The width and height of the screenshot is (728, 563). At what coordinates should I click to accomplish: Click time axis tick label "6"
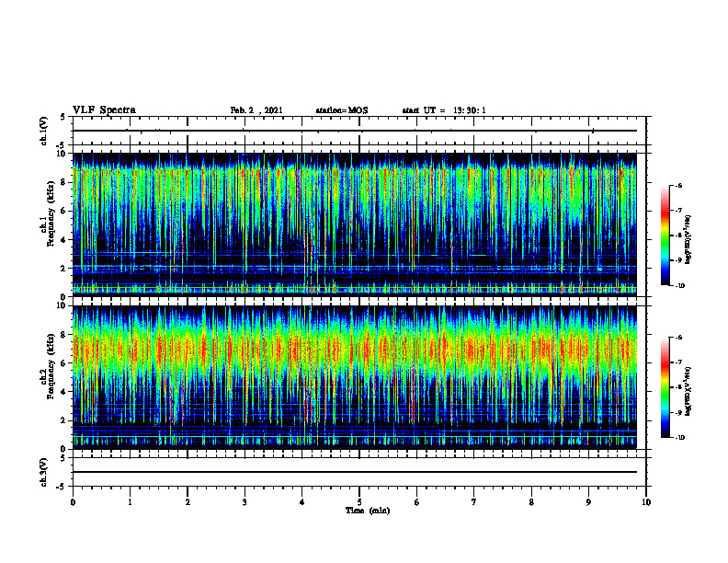[x=417, y=502]
